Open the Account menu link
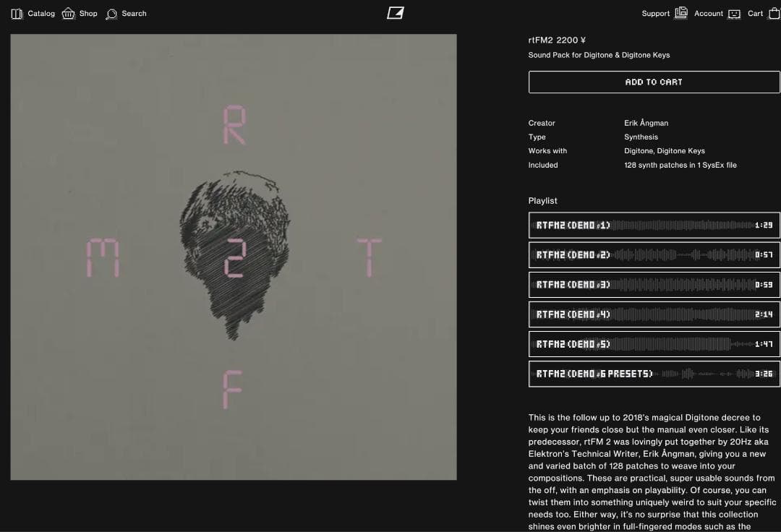Viewport: 781px width, 532px height. point(708,14)
